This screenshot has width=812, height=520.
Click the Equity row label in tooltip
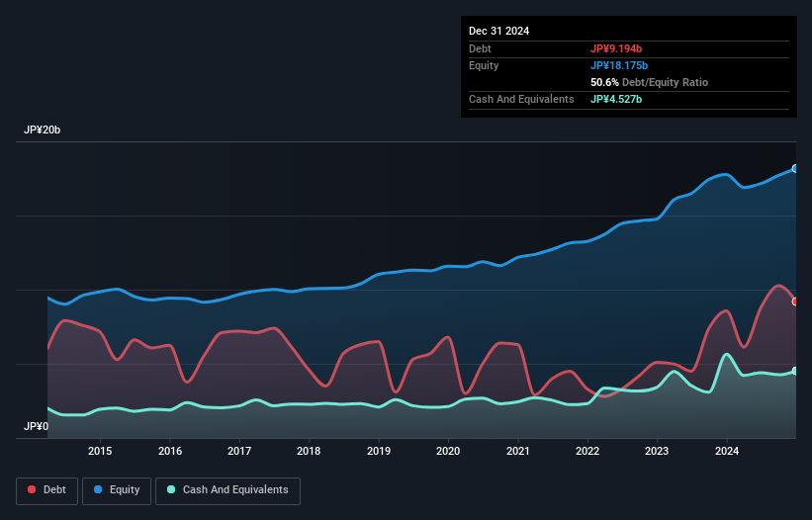(x=484, y=65)
